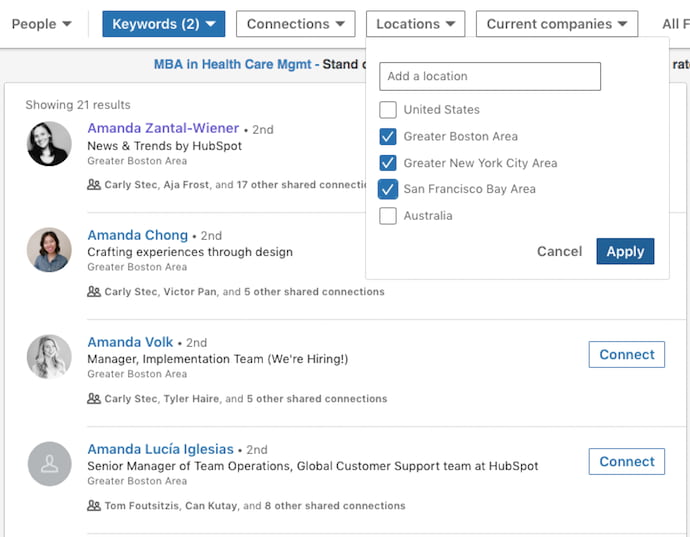The width and height of the screenshot is (690, 537).
Task: Deselect the San Francisco Bay Area checkbox
Action: pos(388,189)
